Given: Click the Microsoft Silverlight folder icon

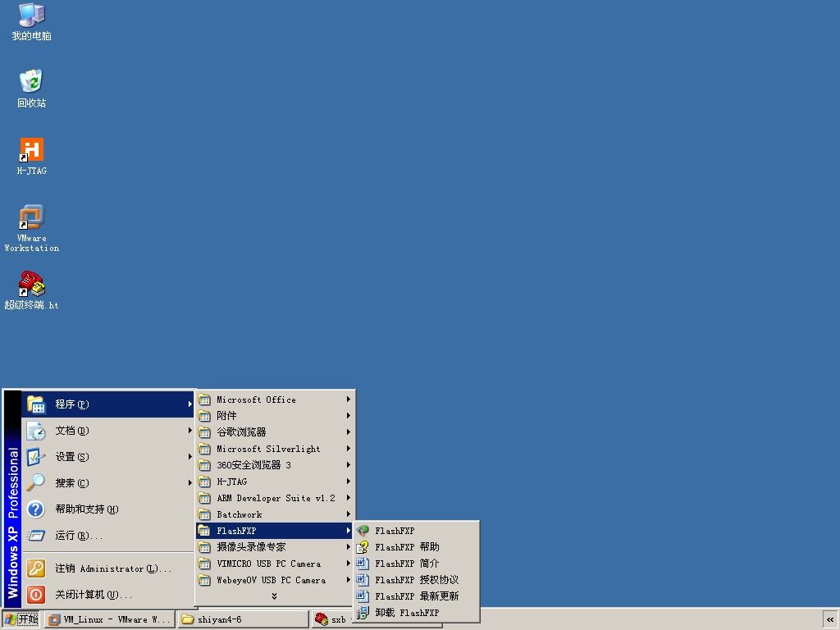Looking at the screenshot, I should point(204,449).
